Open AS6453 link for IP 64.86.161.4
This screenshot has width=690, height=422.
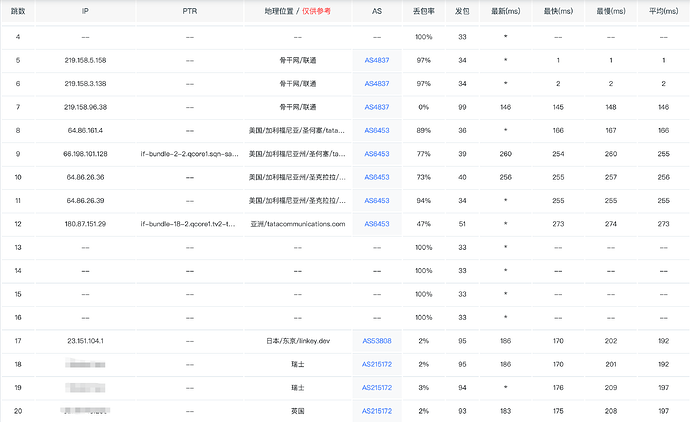tap(377, 130)
